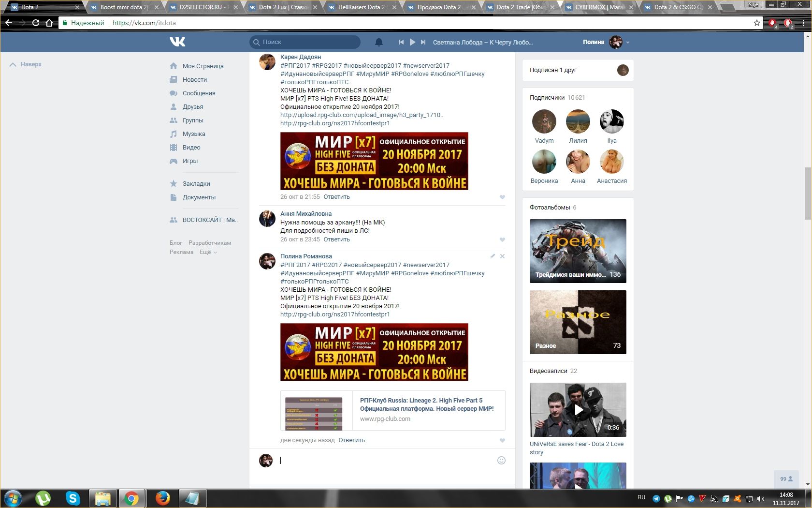Open the Windows Start menu

coord(13,498)
